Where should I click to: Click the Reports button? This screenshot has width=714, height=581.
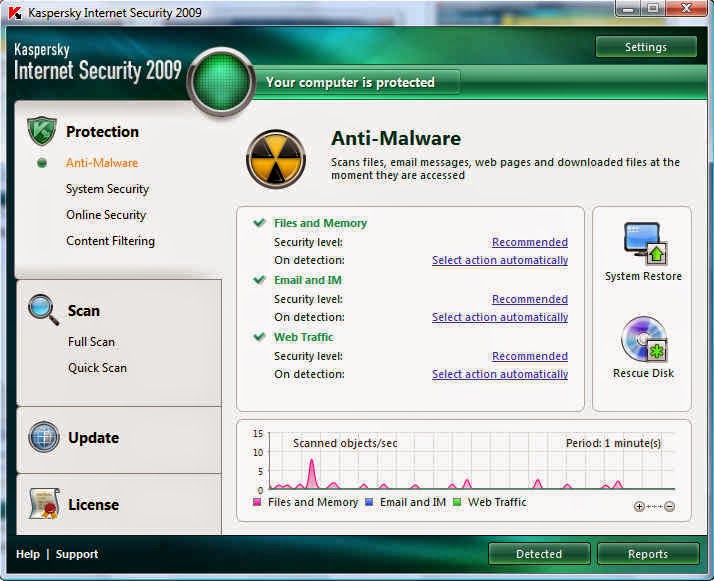[x=648, y=554]
